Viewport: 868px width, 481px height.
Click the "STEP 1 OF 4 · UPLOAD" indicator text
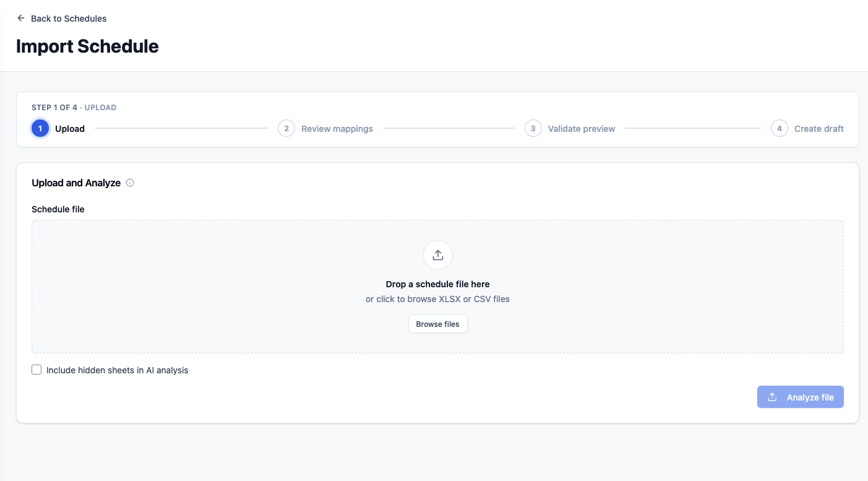pyautogui.click(x=74, y=108)
